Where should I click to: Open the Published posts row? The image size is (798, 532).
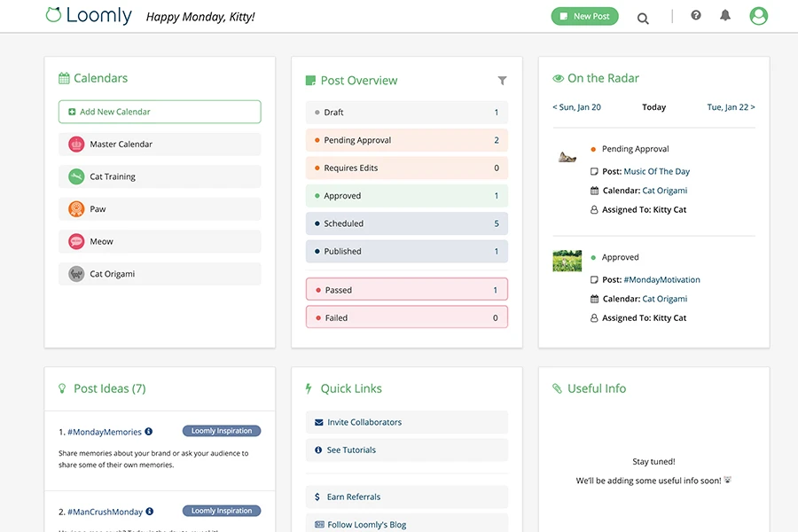tap(407, 252)
